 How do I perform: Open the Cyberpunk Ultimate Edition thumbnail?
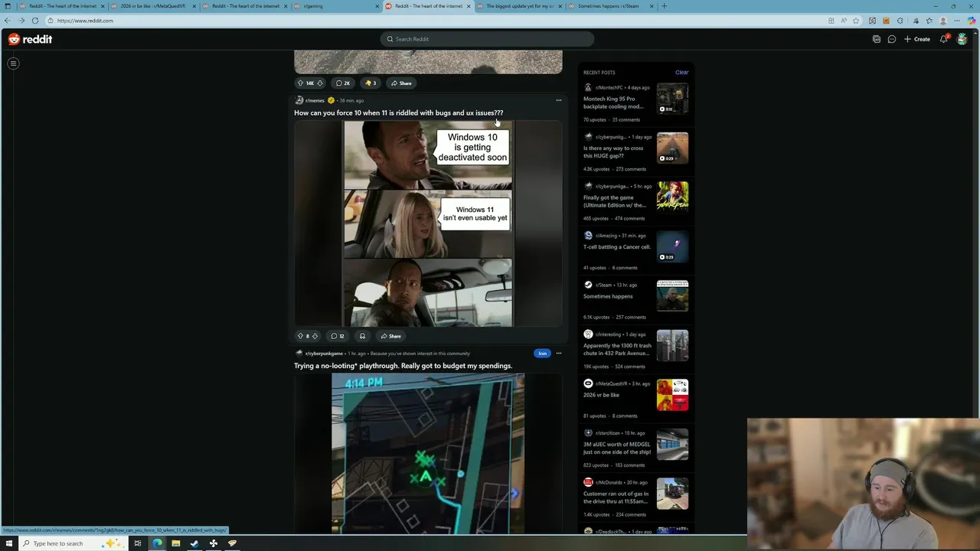pos(672,197)
